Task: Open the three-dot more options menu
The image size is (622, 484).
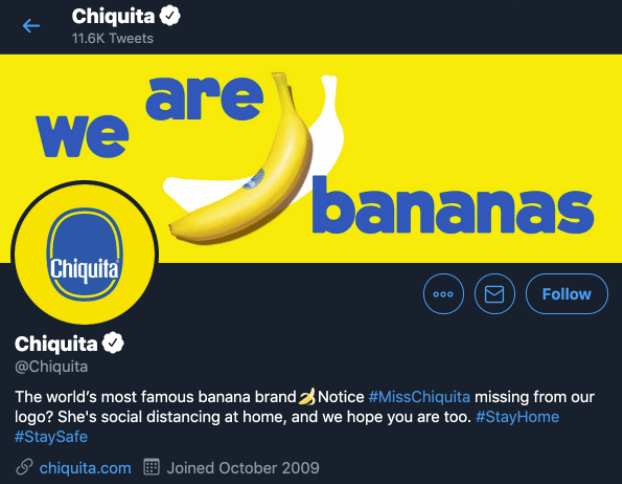Action: pyautogui.click(x=443, y=294)
